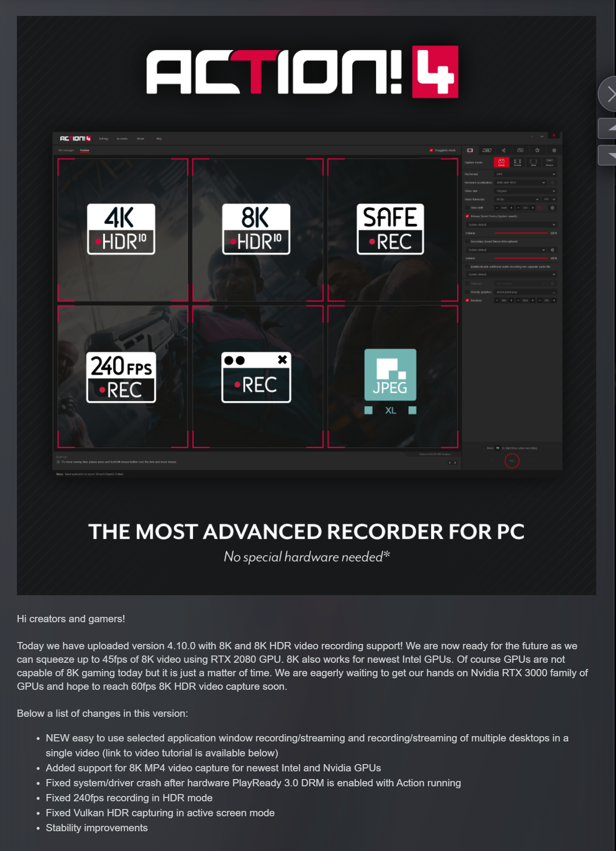Open the File format dropdown
Viewport: 616px width, 851px height.
[x=525, y=174]
